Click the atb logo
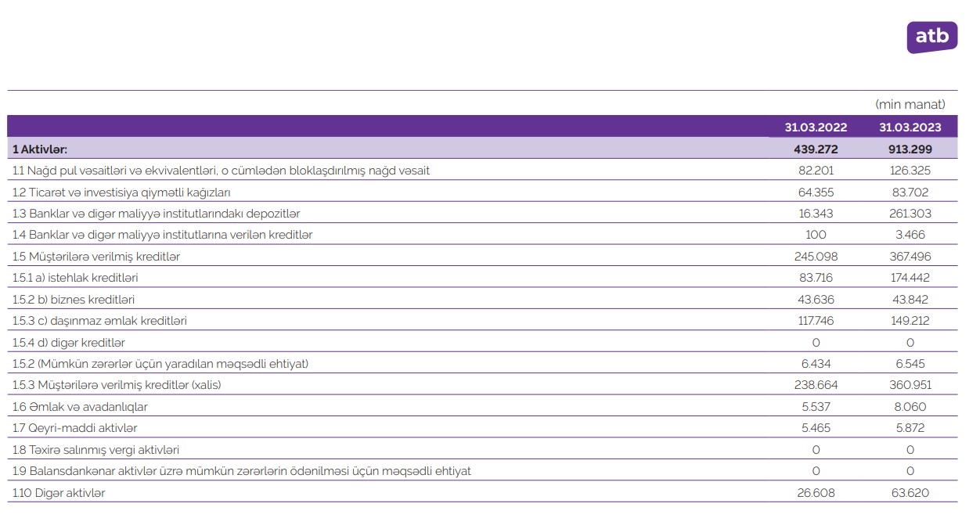 [x=931, y=37]
